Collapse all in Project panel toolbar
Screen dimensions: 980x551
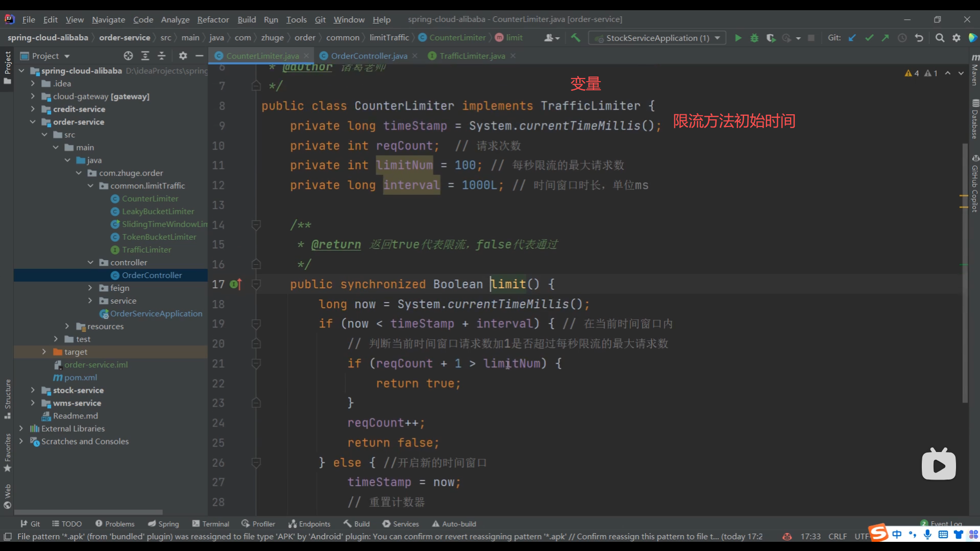[162, 56]
